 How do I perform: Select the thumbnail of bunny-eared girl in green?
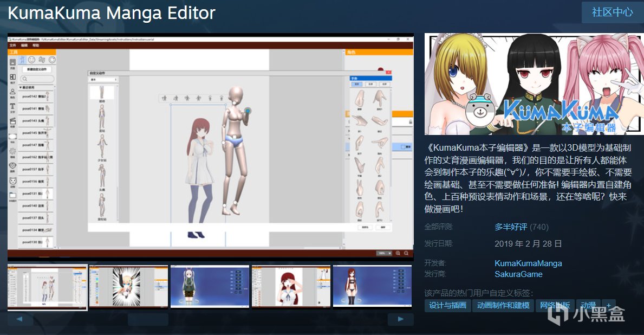(x=210, y=287)
